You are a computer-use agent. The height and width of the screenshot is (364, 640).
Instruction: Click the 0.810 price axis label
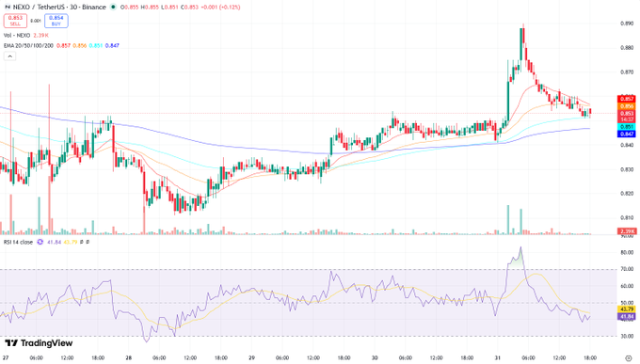[627, 217]
